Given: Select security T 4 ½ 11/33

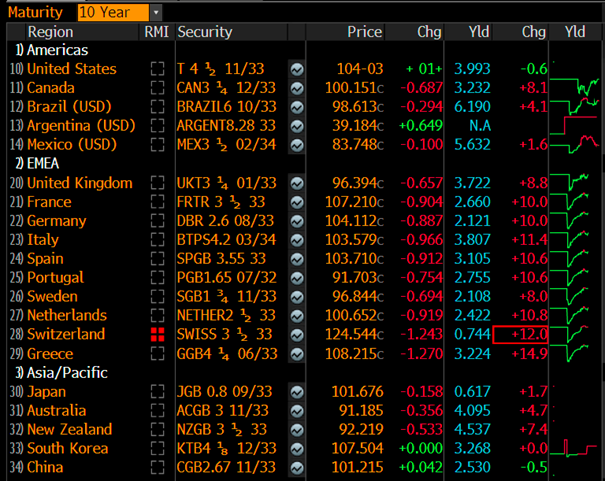Looking at the screenshot, I should click(220, 69).
